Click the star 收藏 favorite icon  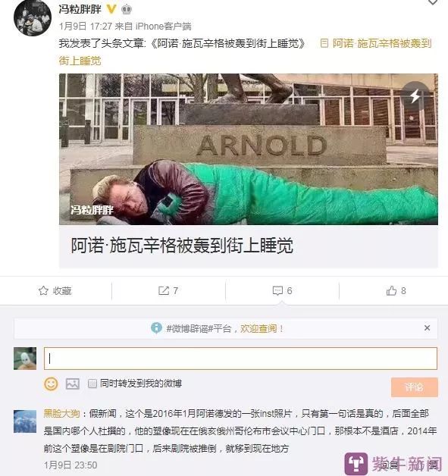click(43, 291)
